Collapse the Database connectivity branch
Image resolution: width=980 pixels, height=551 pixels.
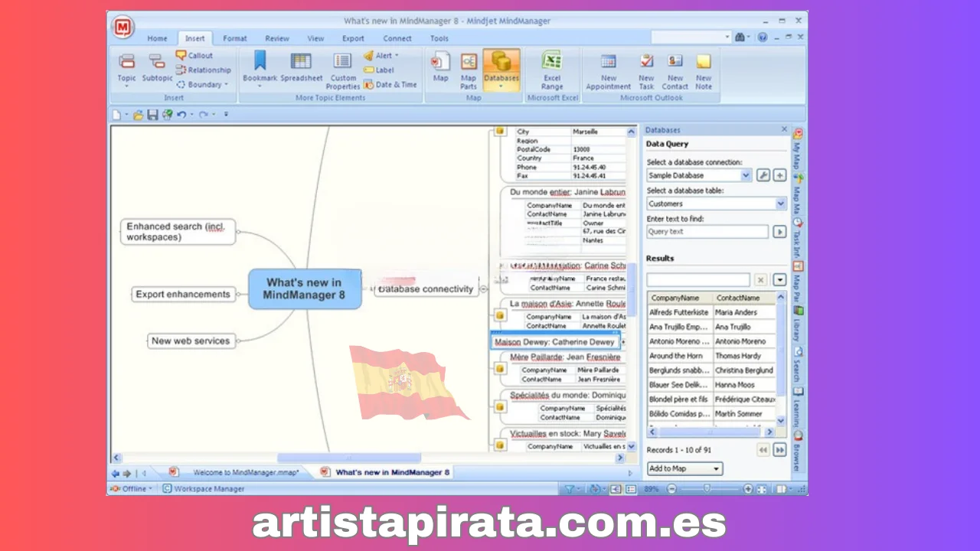click(482, 289)
